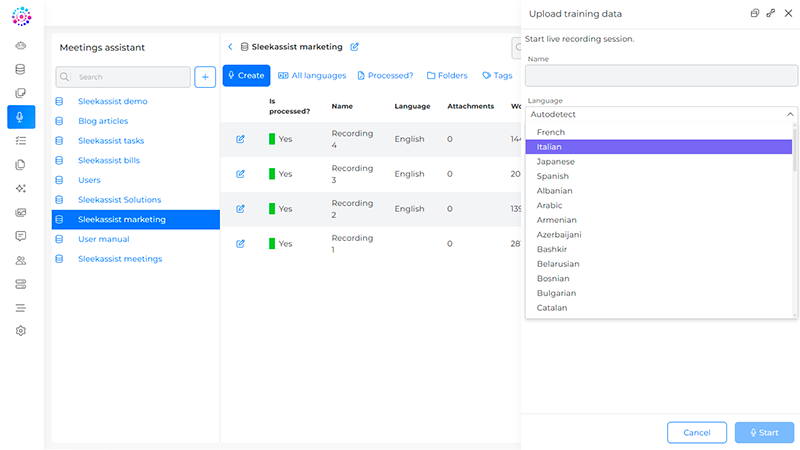Viewport: 800px width, 450px height.
Task: Select Spanish from language list
Action: pyautogui.click(x=659, y=176)
